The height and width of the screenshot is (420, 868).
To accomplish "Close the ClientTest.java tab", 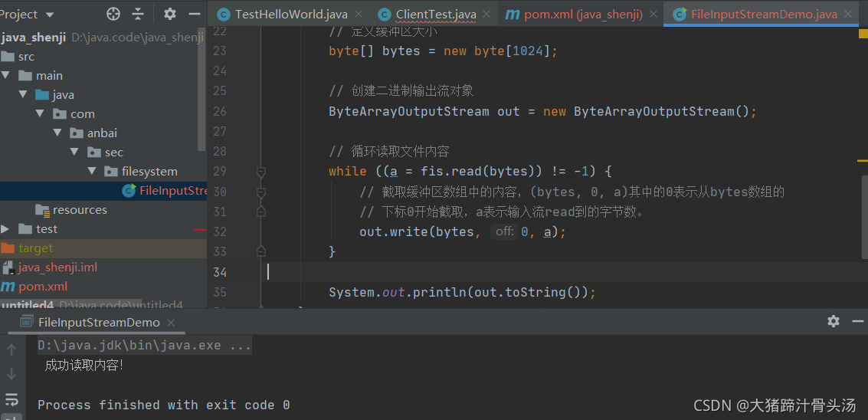I will click(x=486, y=15).
